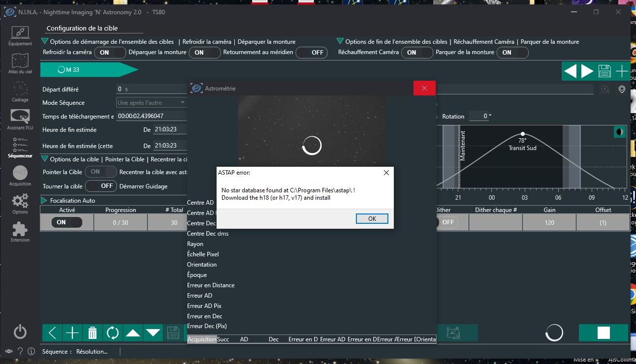The image size is (636, 364).
Task: Click the eye icon in the status bar
Action: 9,352
